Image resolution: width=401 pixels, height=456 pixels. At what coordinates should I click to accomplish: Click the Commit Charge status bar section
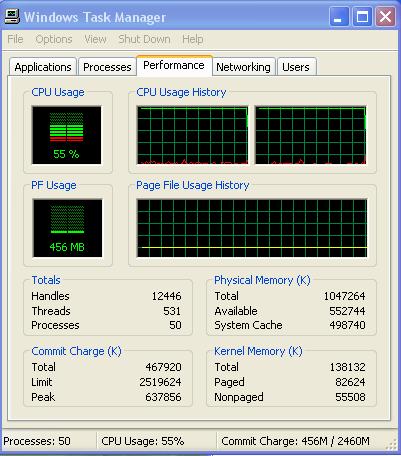(295, 441)
